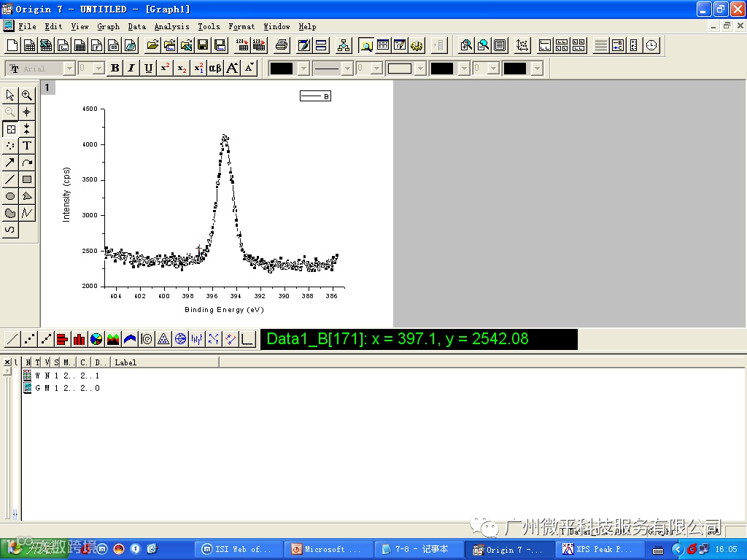The image size is (747, 560).
Task: Select the Pointer arrow tool
Action: pos(10,96)
